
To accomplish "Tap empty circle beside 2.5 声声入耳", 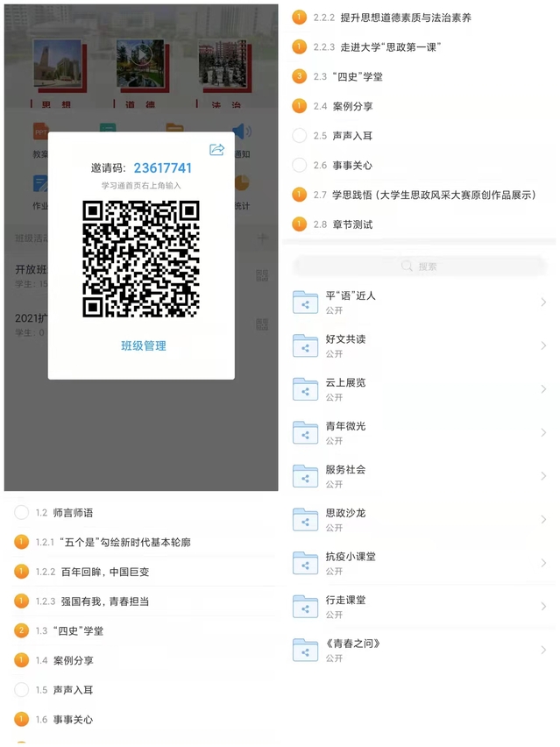I will (299, 135).
